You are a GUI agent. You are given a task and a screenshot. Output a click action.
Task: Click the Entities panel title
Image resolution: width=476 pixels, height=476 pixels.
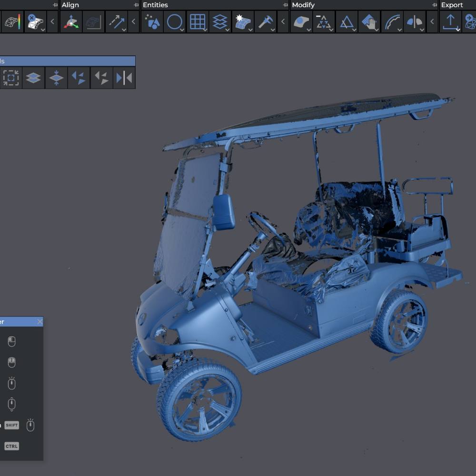tap(155, 5)
